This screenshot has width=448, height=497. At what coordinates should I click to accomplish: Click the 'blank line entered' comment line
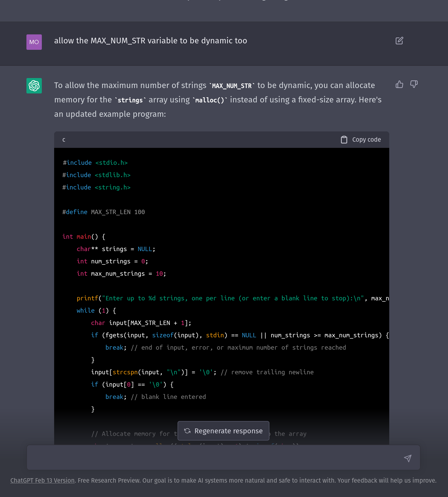(155, 397)
